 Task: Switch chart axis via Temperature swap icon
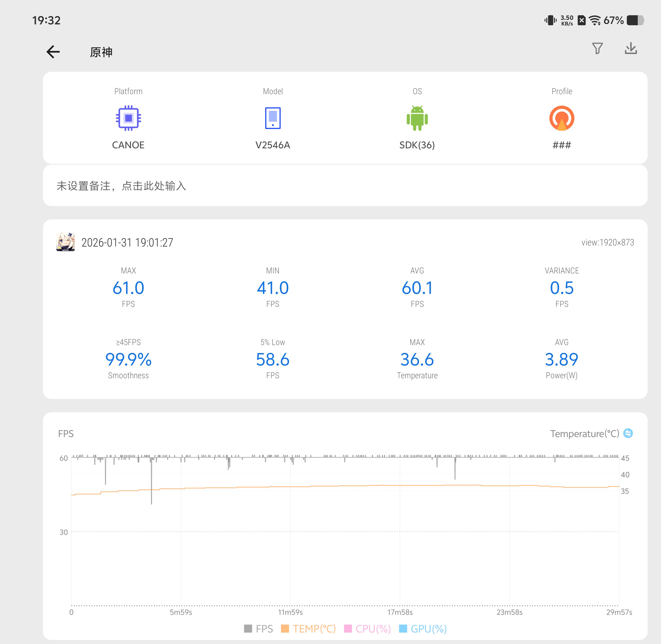(628, 433)
